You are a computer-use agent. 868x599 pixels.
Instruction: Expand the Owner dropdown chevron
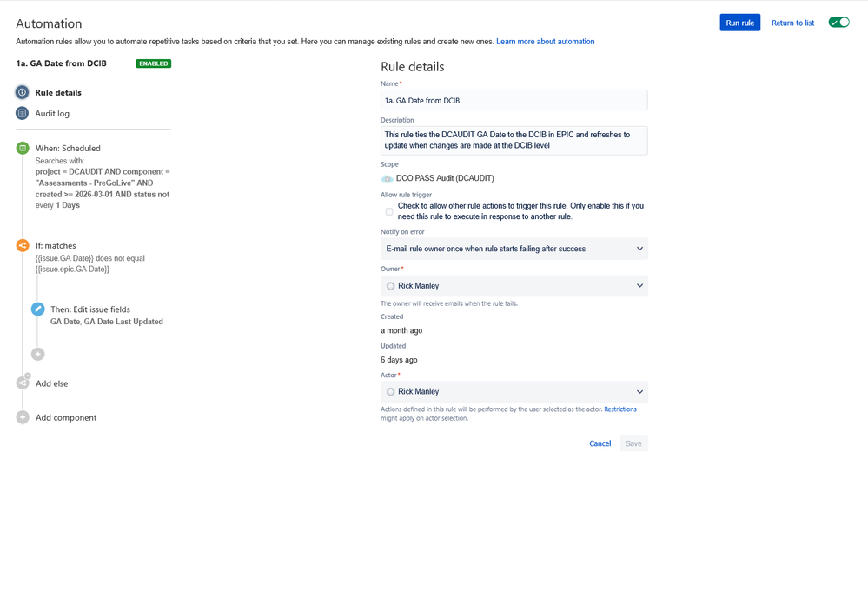point(640,286)
